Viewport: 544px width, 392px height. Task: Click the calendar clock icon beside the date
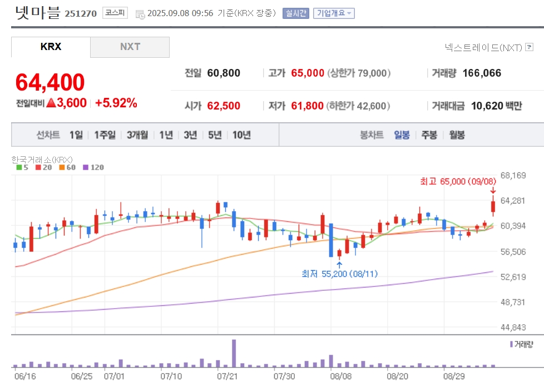pos(140,14)
